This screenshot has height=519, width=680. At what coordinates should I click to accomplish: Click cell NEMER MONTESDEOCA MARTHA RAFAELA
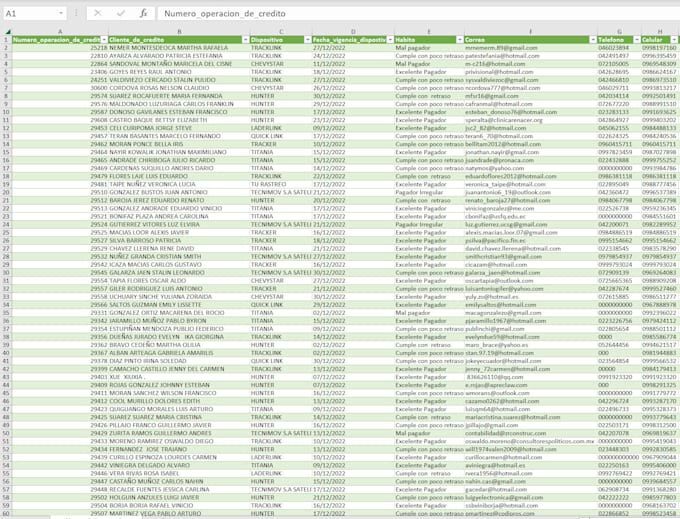tap(179, 48)
